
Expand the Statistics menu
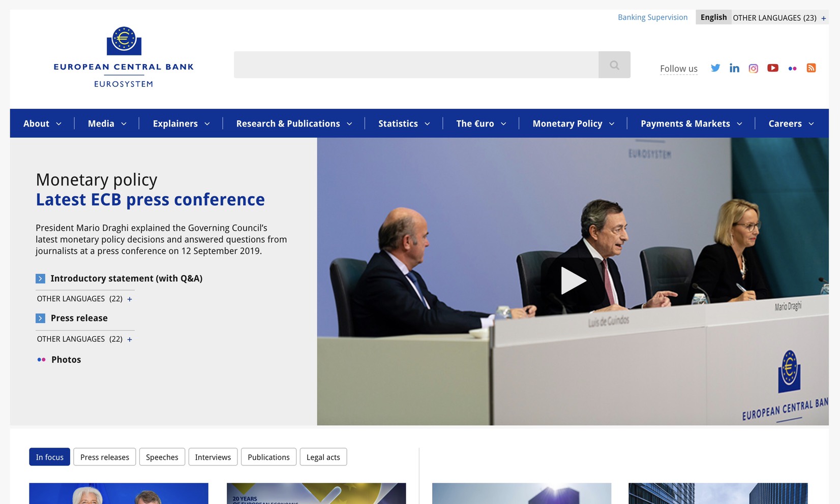tap(404, 123)
